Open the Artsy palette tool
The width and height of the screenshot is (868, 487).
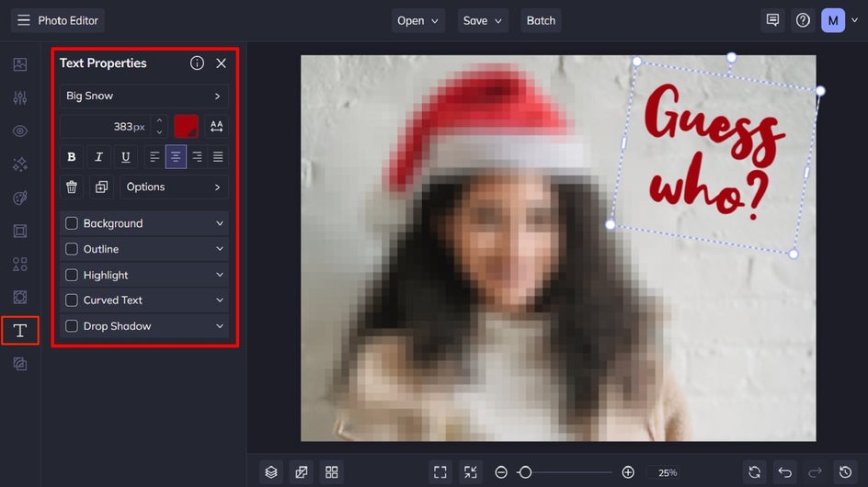coord(20,198)
